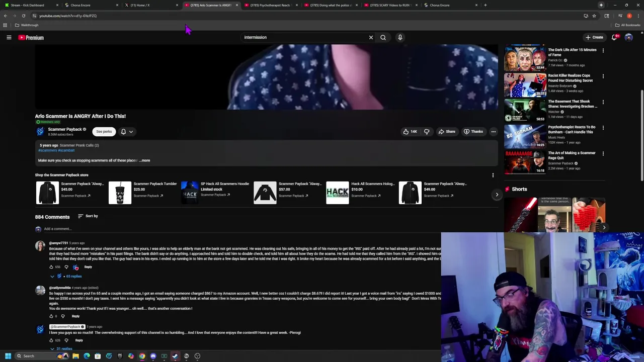The width and height of the screenshot is (644, 362).
Task: Switch to SCARY Videos to RUIN tab
Action: tap(390, 5)
